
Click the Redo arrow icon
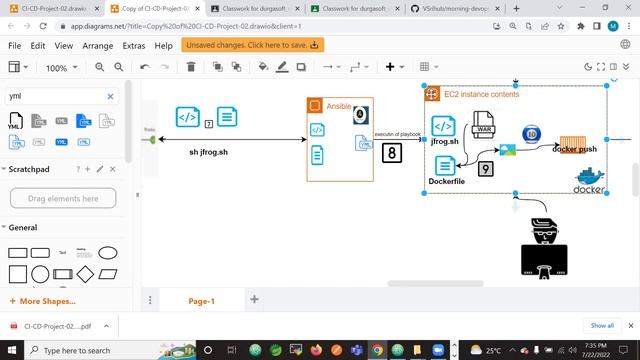pyautogui.click(x=164, y=67)
